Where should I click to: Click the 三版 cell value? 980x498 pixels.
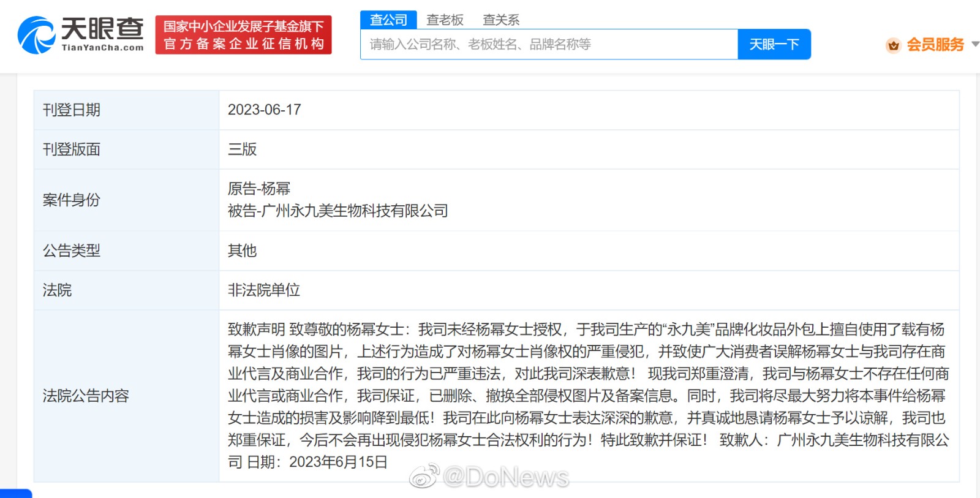coord(242,149)
